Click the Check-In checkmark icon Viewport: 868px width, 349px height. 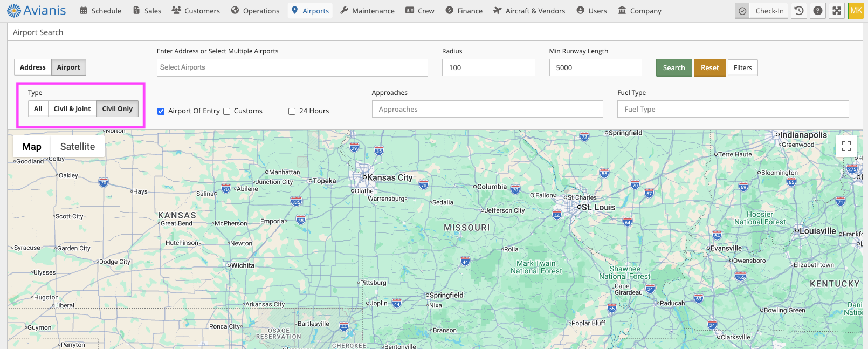(x=742, y=11)
